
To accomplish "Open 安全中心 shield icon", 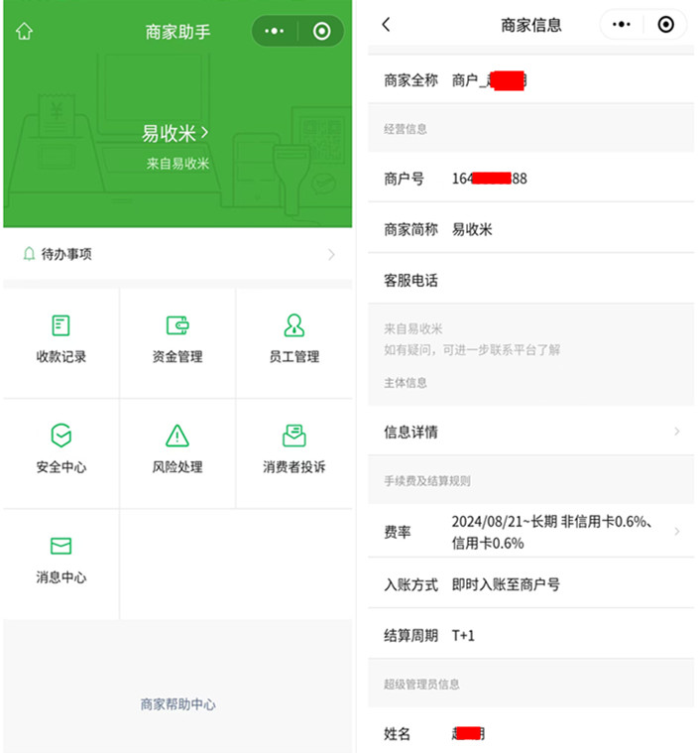I will point(61,435).
